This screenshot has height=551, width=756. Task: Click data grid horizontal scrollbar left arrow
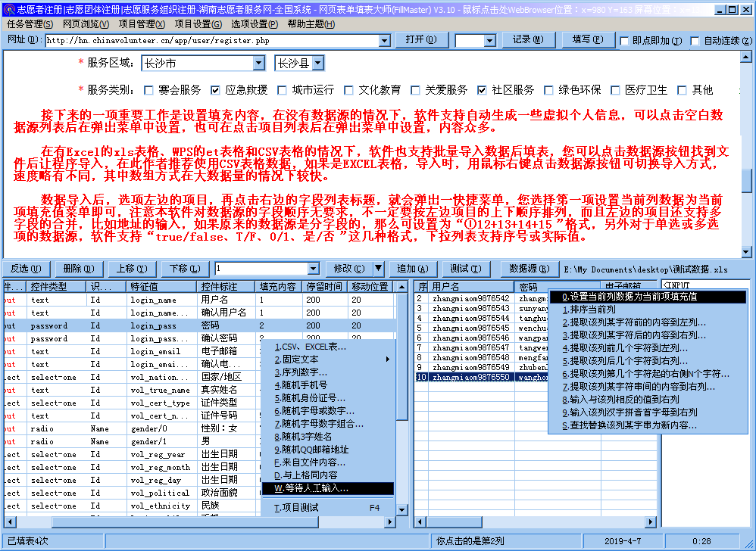coord(420,521)
